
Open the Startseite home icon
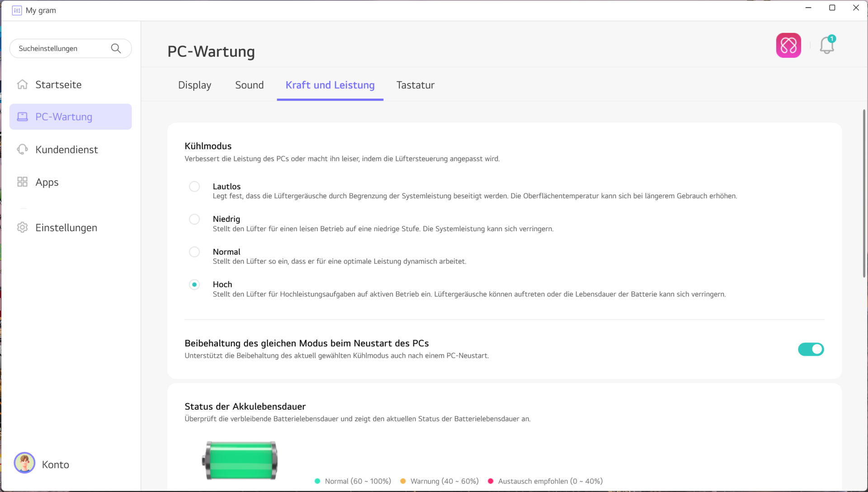[x=22, y=84]
